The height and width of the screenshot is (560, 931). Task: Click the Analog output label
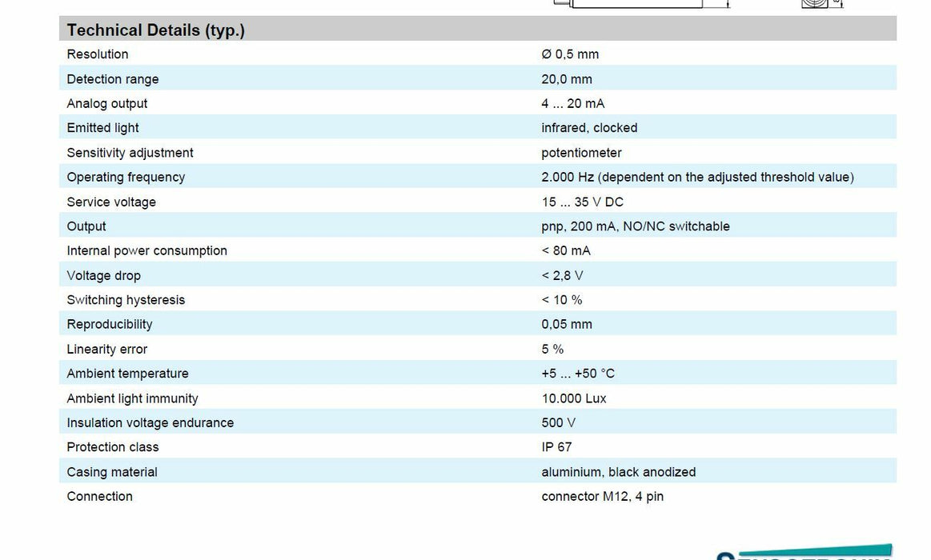tap(107, 103)
